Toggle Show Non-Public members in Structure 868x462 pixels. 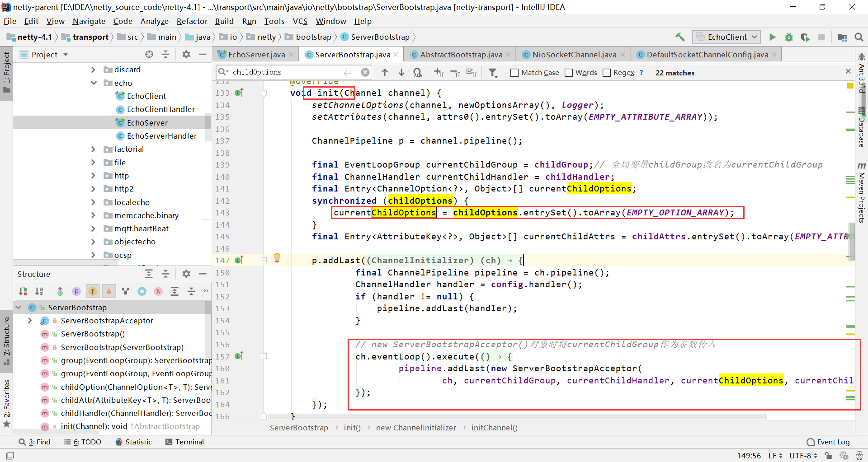pyautogui.click(x=109, y=291)
